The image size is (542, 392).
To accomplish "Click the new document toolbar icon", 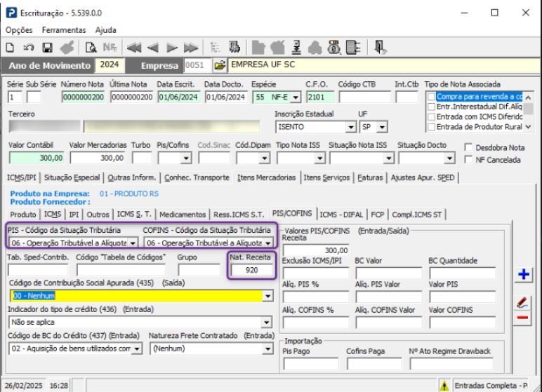I will click(x=11, y=48).
